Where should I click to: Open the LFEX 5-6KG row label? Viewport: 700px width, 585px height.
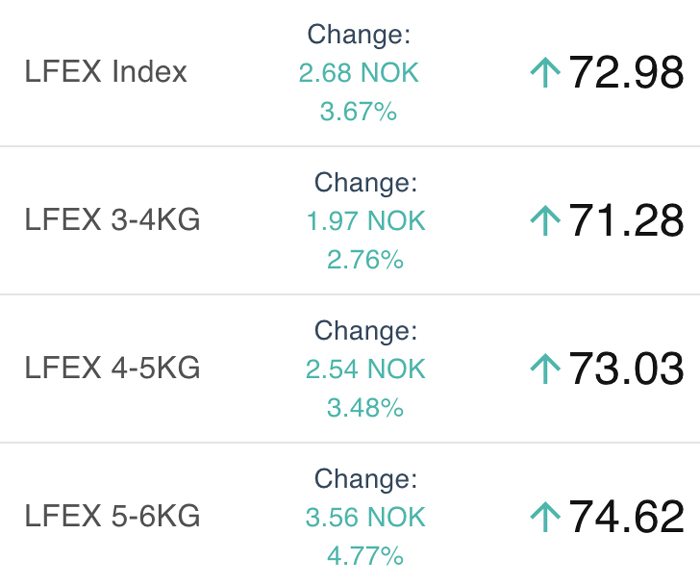(x=112, y=517)
